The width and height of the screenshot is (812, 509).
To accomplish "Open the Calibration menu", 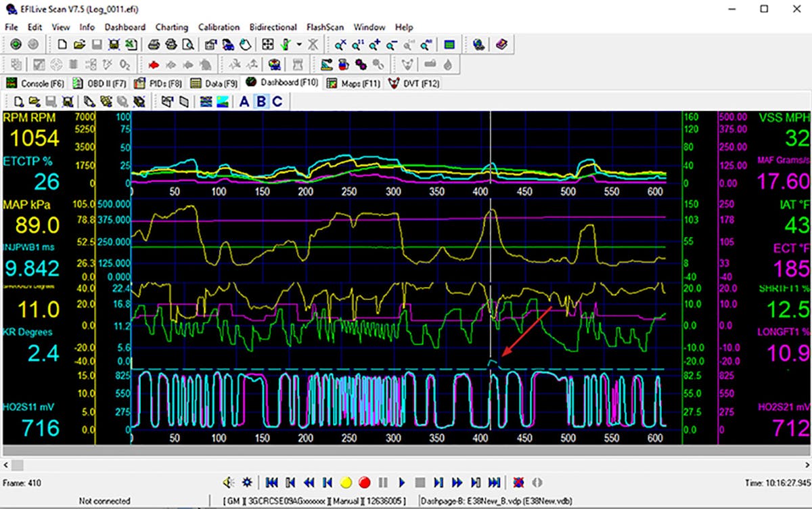I will 219,27.
